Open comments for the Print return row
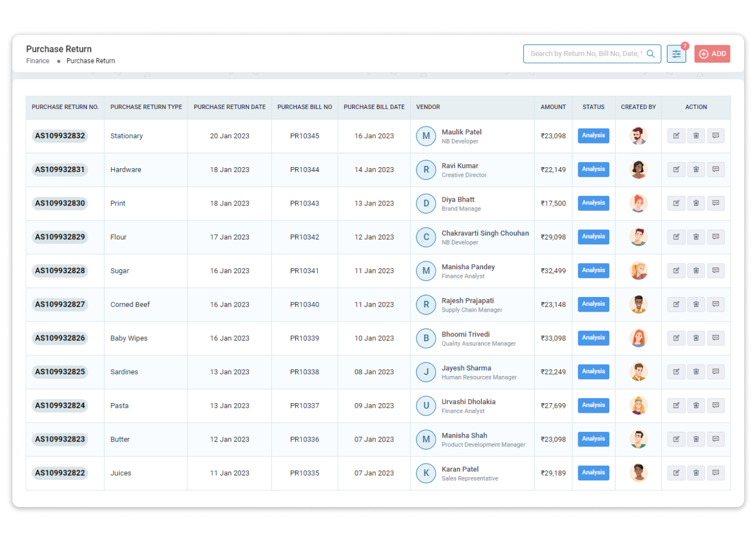The height and width of the screenshot is (542, 756). point(716,203)
